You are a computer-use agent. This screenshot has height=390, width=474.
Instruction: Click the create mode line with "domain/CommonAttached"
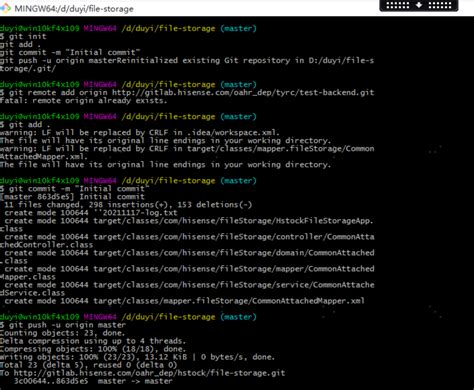pos(189,253)
